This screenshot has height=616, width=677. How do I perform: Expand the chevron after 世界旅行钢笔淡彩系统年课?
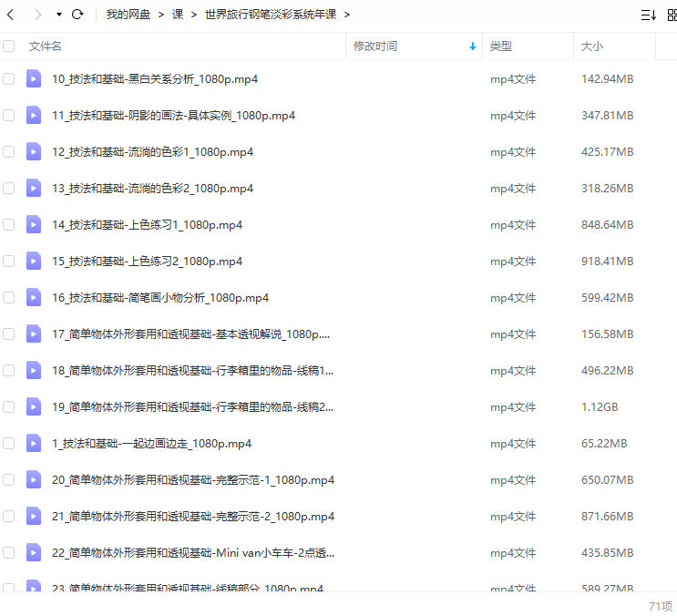(x=347, y=15)
